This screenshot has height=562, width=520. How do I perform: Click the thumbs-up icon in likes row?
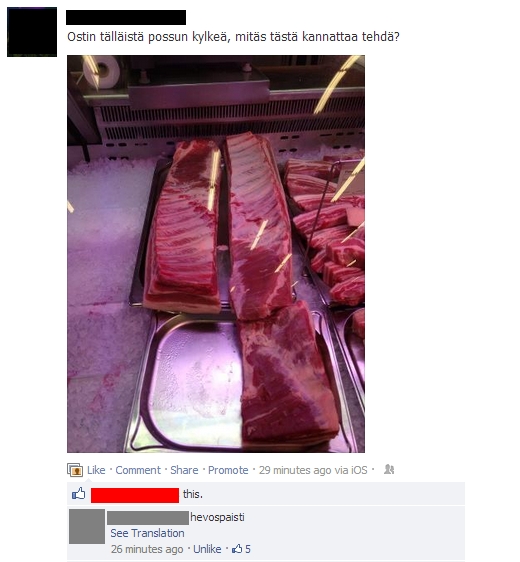click(78, 494)
